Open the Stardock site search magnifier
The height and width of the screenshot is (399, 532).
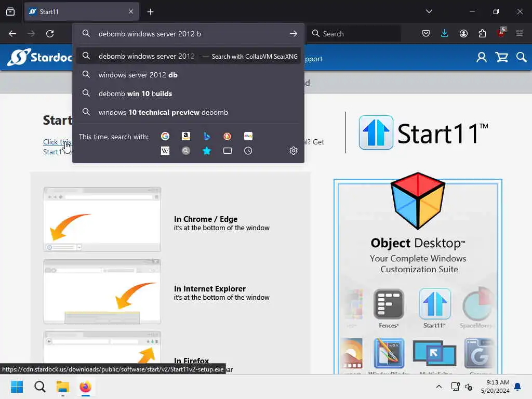tap(522, 57)
